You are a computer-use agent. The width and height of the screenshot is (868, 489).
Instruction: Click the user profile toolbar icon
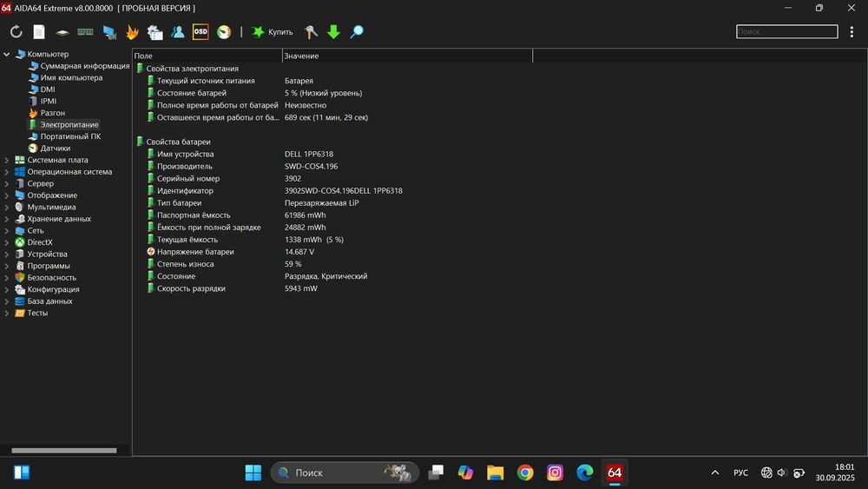(x=178, y=32)
